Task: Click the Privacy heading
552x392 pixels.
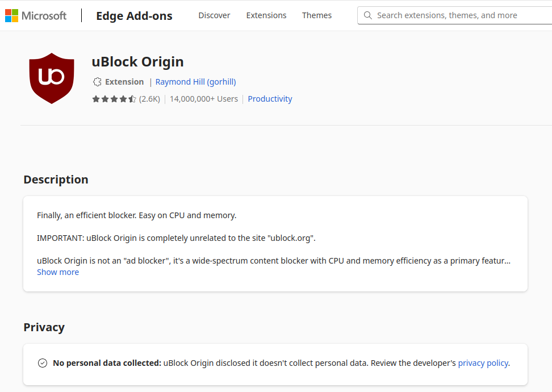Action: click(44, 327)
